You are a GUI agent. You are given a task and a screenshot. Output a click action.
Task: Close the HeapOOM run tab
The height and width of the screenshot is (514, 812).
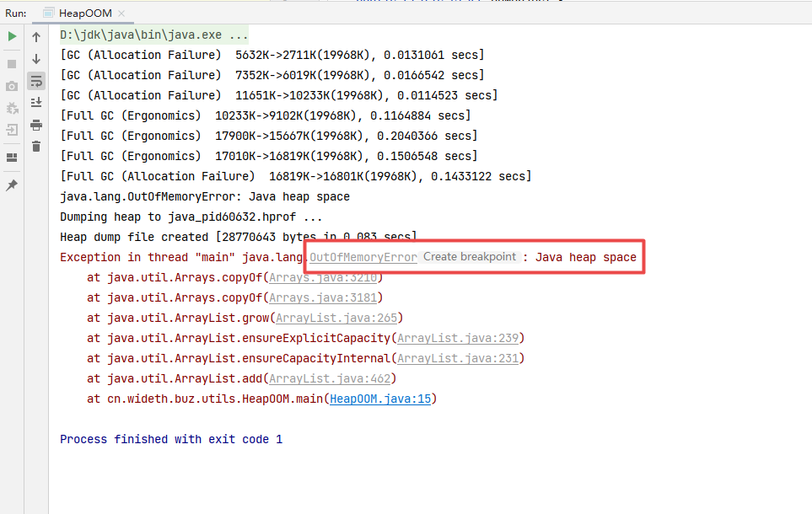point(121,13)
